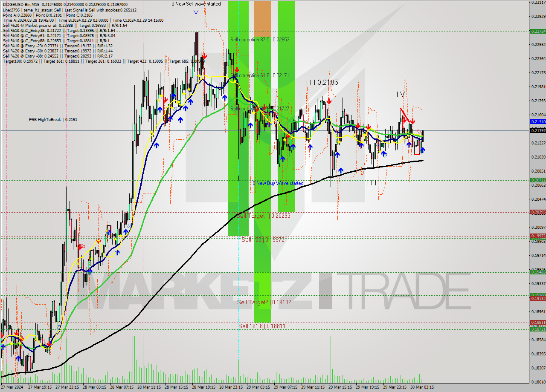Click the 0.18584 price axis value
Screen dimensions: 546x392
tap(538, 340)
